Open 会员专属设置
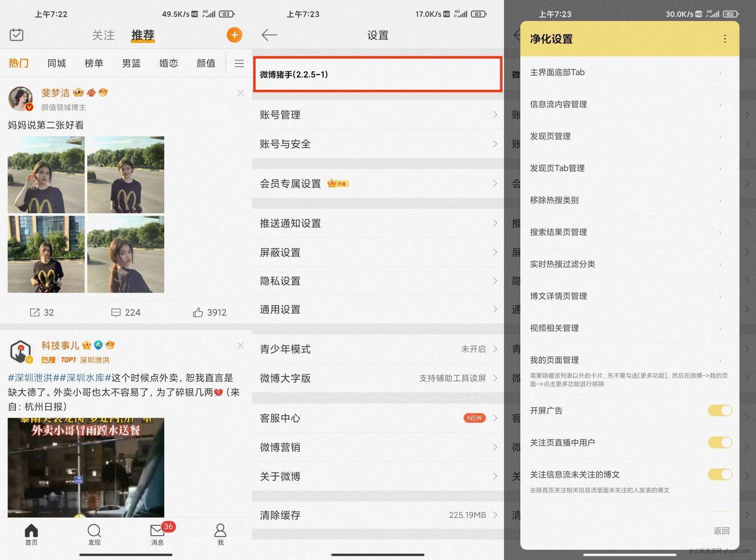The width and height of the screenshot is (756, 560). pos(378,183)
